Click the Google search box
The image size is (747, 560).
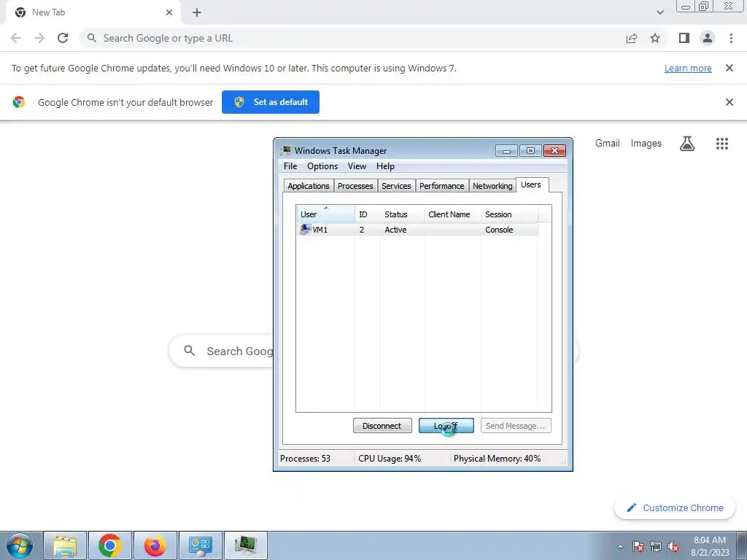[373, 351]
